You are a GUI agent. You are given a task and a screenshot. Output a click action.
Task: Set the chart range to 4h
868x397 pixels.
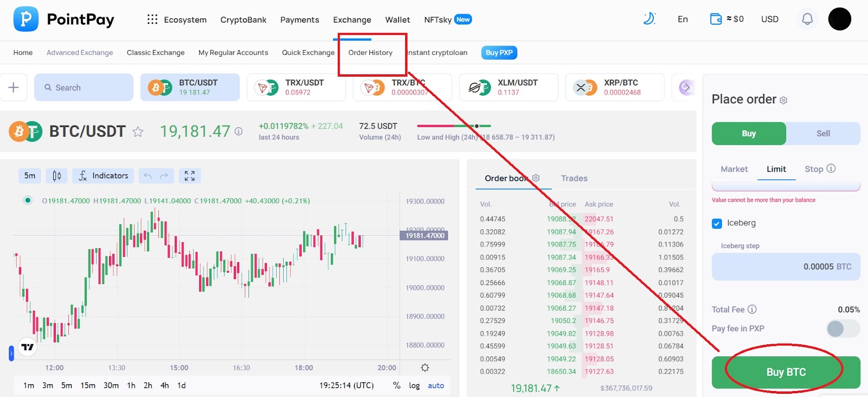[164, 386]
